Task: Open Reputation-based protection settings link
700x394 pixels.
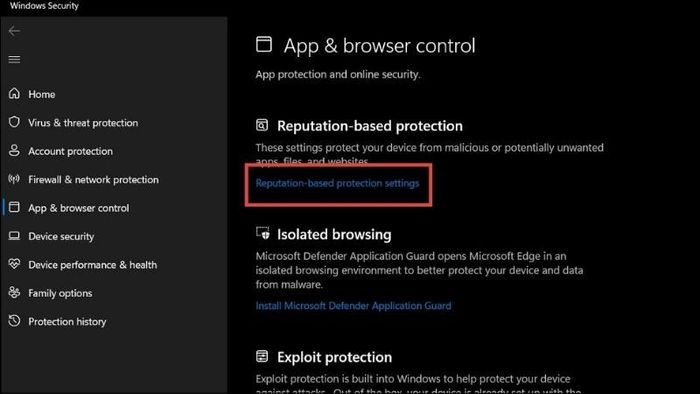Action: (x=338, y=183)
